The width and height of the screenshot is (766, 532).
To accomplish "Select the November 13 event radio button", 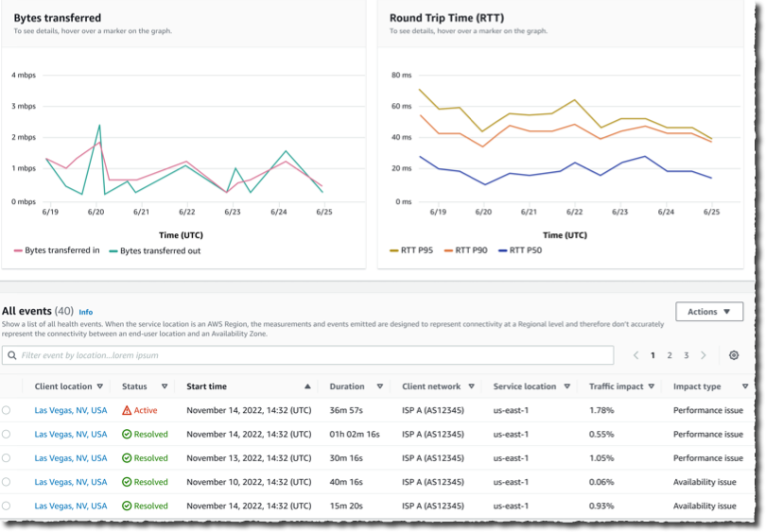I will 6,458.
